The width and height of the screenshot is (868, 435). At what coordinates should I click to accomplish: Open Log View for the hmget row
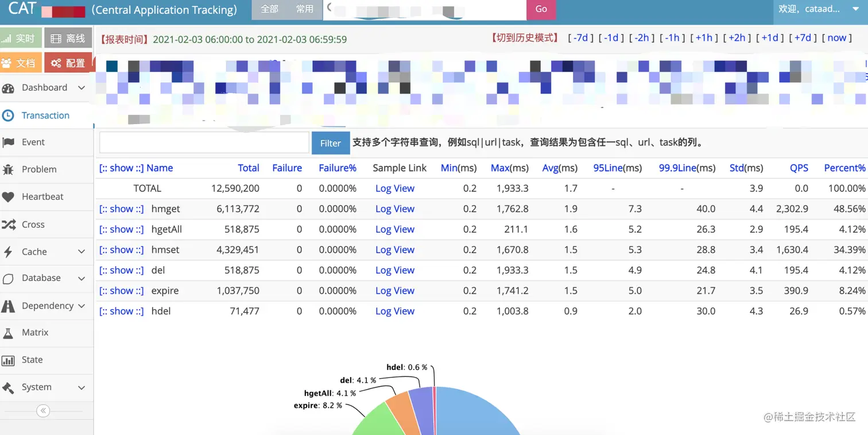point(395,209)
